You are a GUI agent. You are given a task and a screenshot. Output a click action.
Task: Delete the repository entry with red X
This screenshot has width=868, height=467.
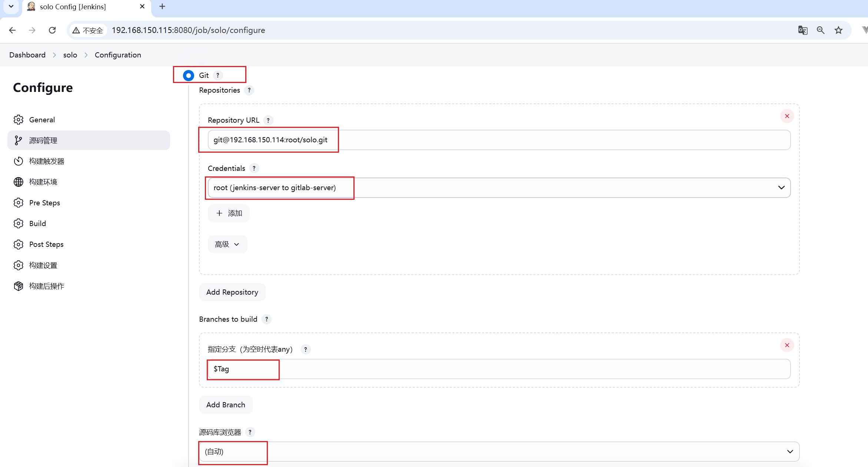787,116
